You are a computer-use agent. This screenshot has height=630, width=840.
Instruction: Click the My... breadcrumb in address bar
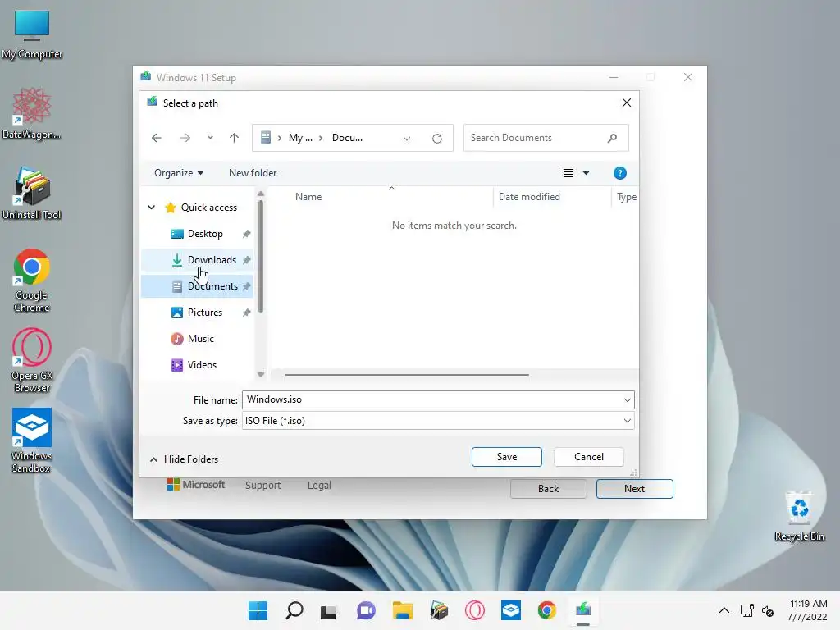point(300,138)
